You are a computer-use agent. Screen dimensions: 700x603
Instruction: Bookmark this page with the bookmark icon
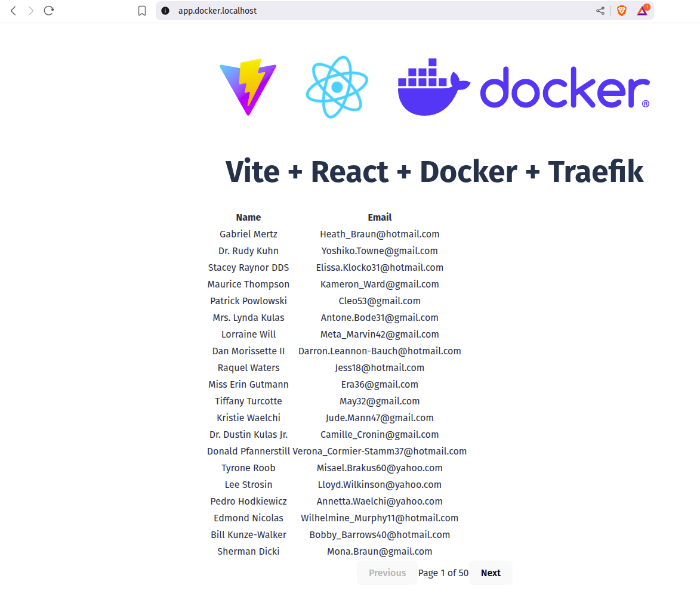[142, 11]
